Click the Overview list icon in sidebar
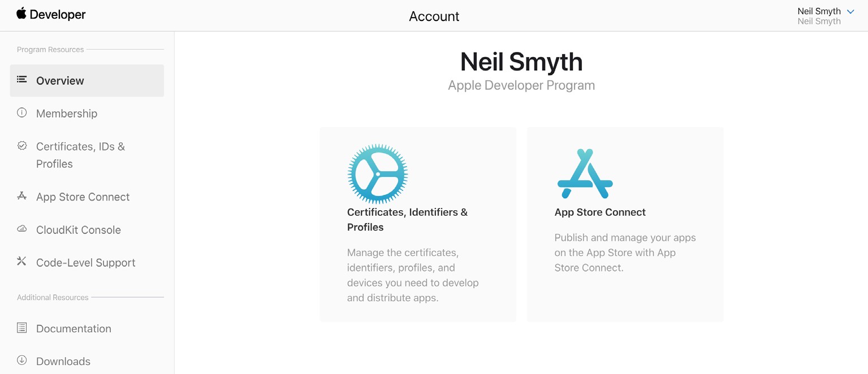 pyautogui.click(x=22, y=80)
